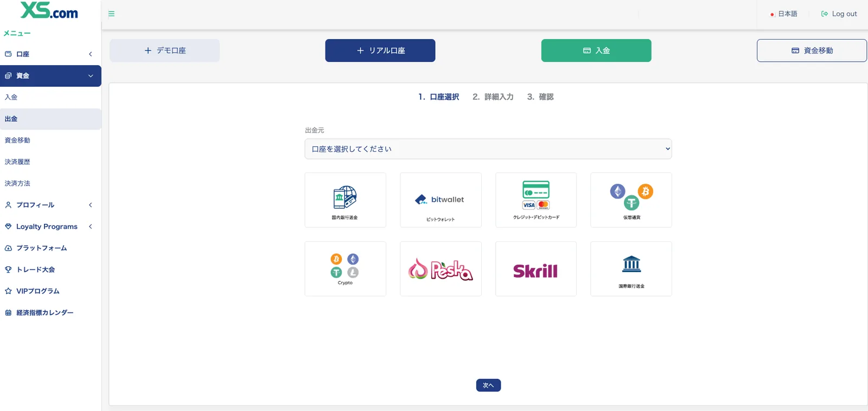Select bitwallet ビットウォレット payment card
The height and width of the screenshot is (411, 868).
441,200
